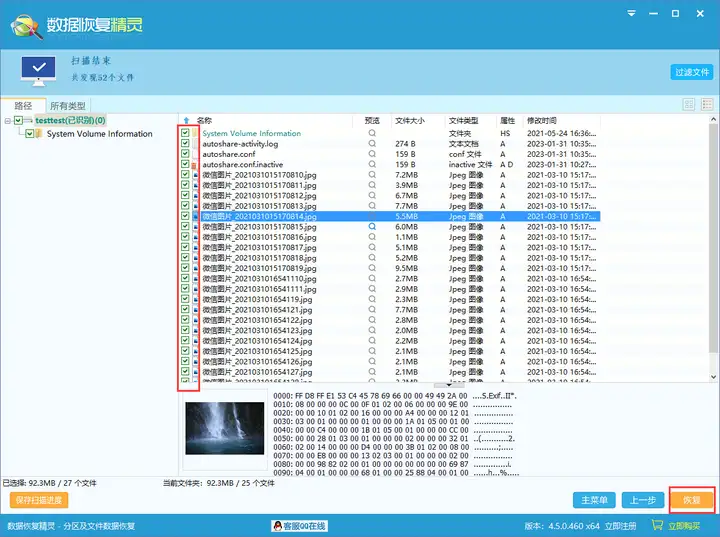This screenshot has height=537, width=720.
Task: Toggle checkbox for autoshare.conf.inactive
Action: (x=185, y=164)
